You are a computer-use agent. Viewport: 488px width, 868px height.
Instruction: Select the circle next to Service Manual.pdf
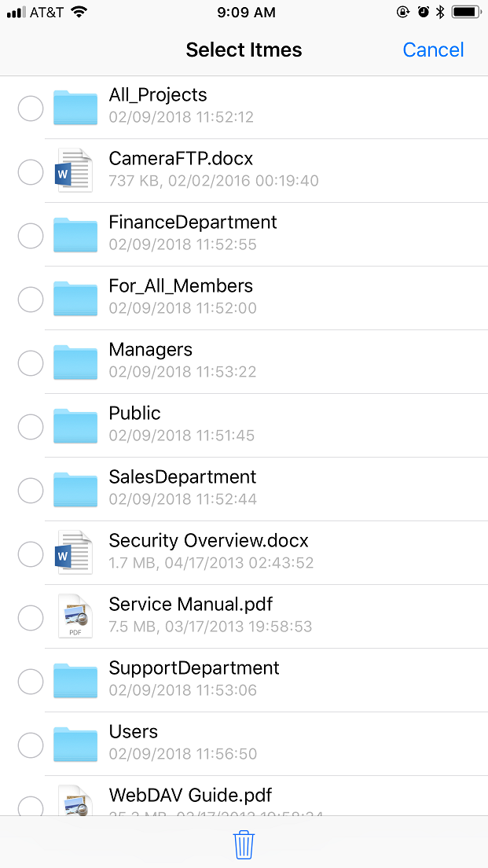[30, 617]
